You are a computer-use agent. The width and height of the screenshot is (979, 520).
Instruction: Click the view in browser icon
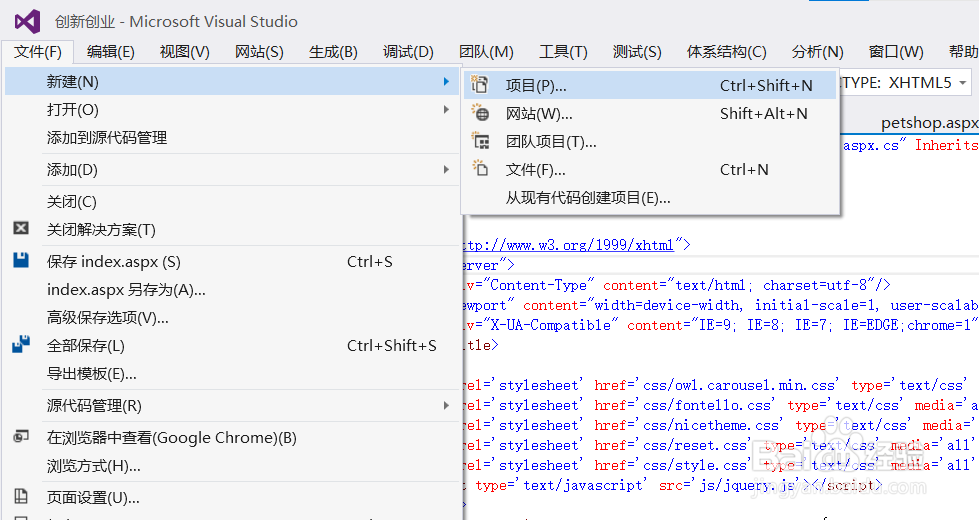tap(21, 436)
